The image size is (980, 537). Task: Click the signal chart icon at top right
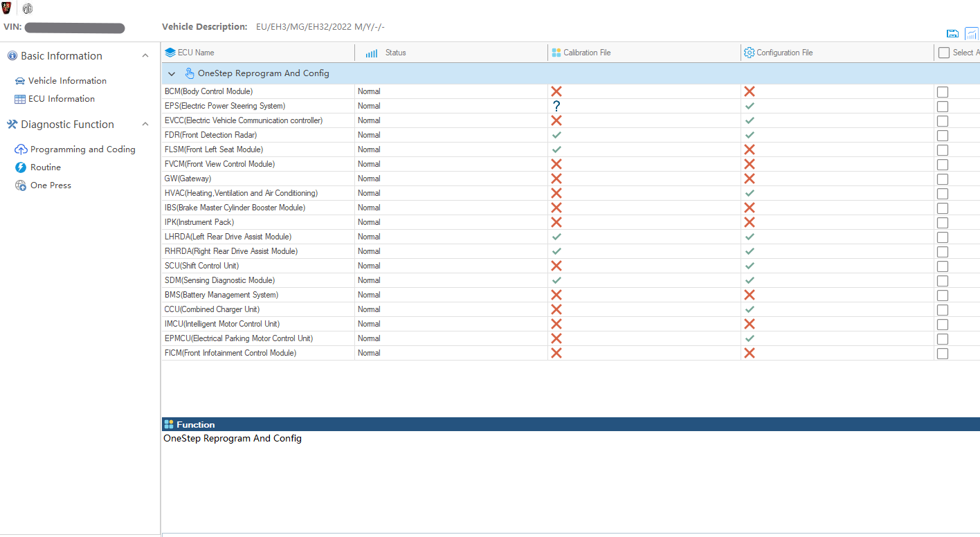pyautogui.click(x=972, y=34)
